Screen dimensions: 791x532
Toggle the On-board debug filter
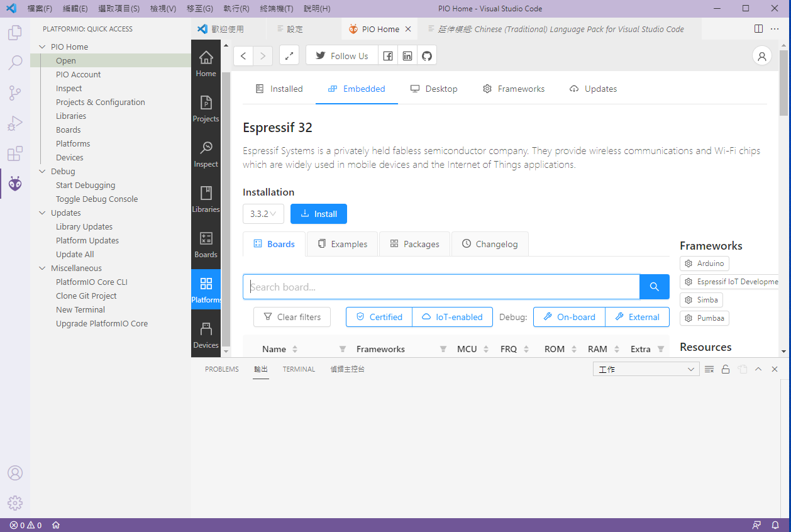[x=570, y=317]
